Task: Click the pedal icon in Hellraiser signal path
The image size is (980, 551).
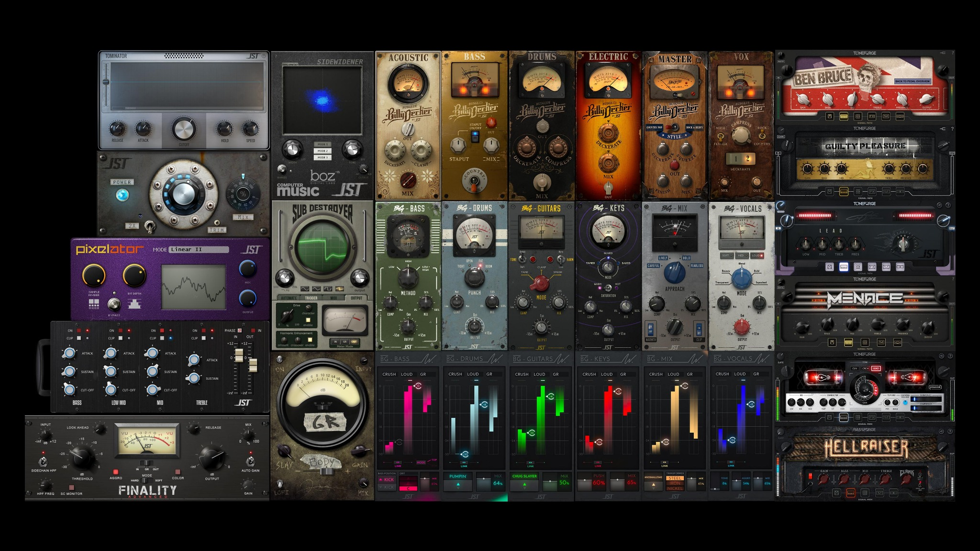Action: (836, 493)
